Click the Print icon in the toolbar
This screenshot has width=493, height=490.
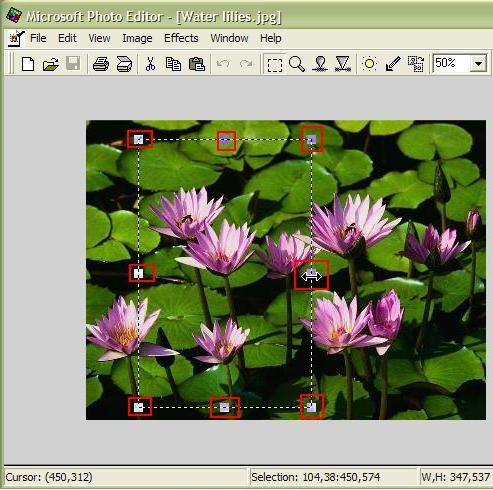coord(101,64)
